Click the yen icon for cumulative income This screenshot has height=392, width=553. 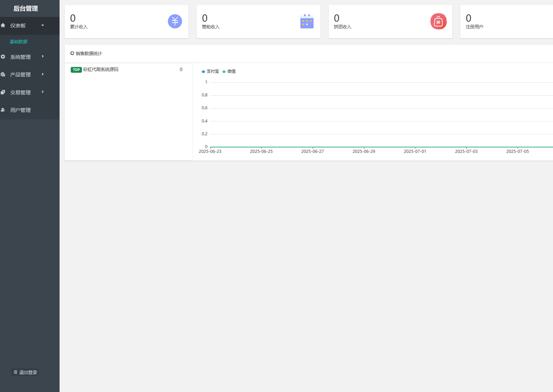[175, 21]
